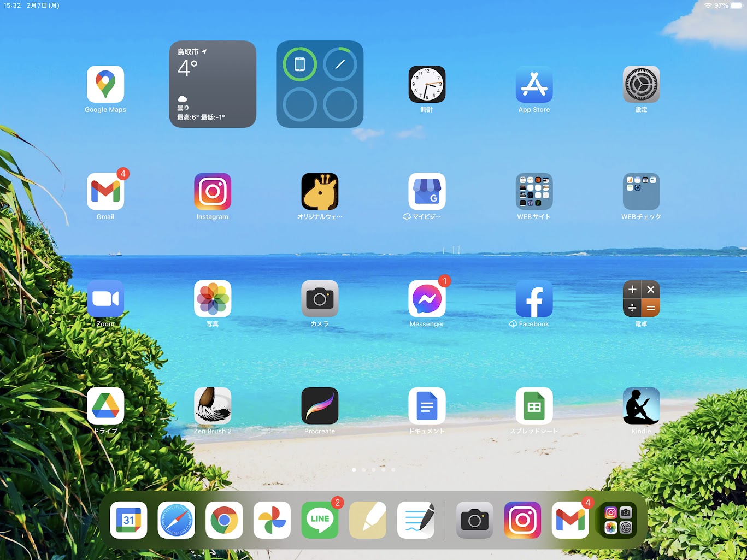Open Google Photos in the dock

[x=272, y=520]
